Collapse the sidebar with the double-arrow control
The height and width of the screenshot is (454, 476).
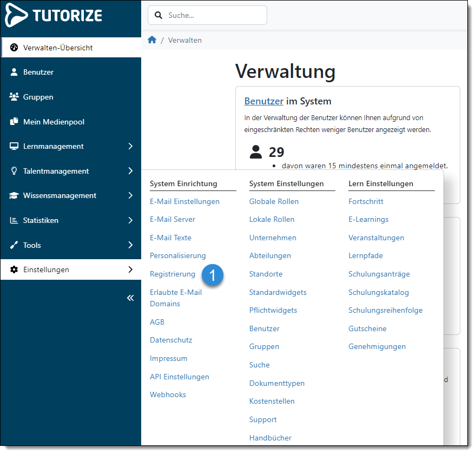130,298
